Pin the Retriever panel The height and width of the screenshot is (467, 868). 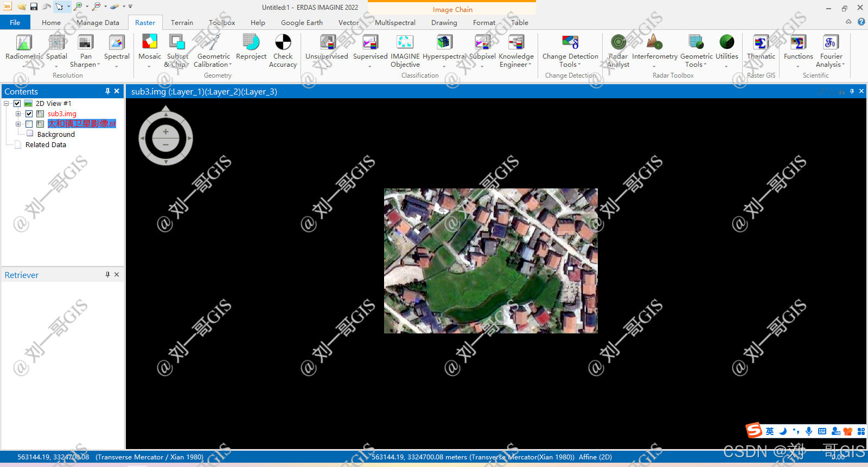click(x=107, y=275)
